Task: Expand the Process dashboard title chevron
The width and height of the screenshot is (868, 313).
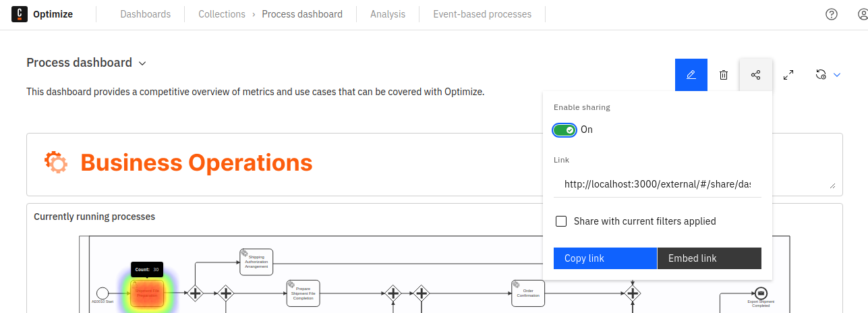Action: [x=142, y=63]
